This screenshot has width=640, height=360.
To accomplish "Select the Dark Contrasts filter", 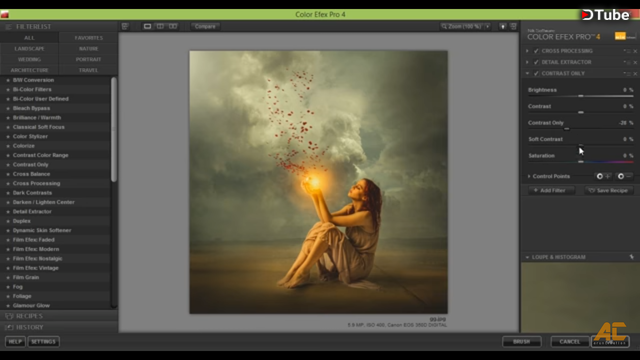I will (x=32, y=193).
